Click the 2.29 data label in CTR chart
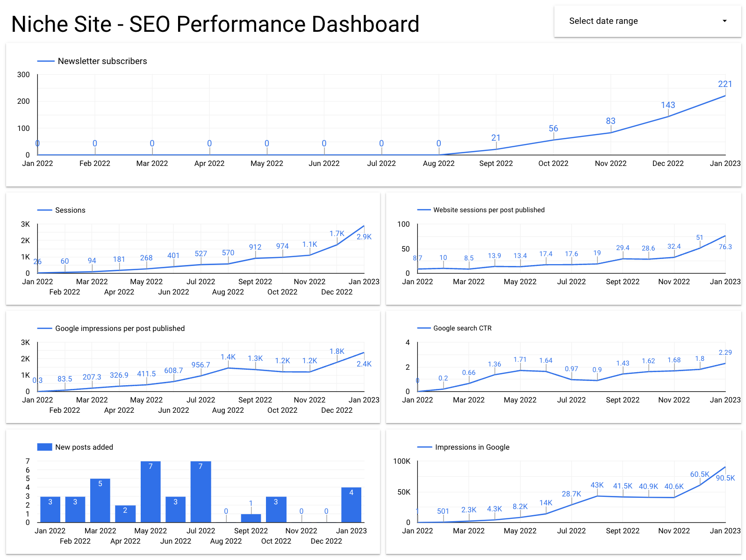This screenshot has height=560, width=746. pos(725,352)
